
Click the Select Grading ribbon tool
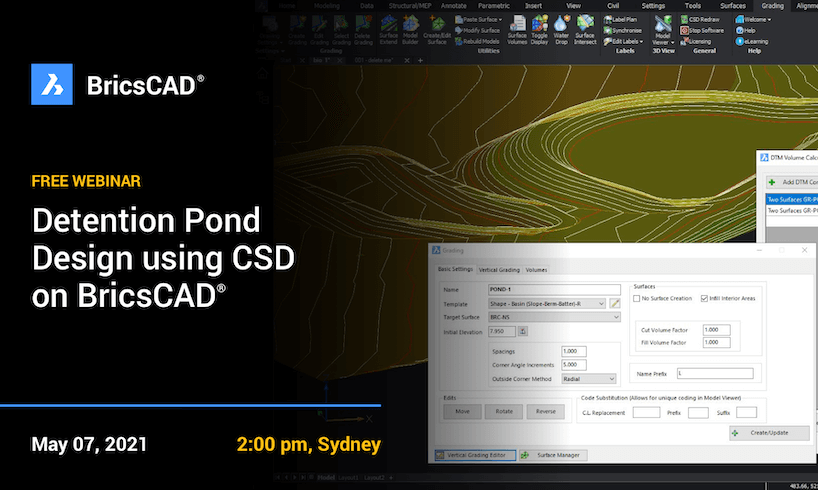[341, 30]
